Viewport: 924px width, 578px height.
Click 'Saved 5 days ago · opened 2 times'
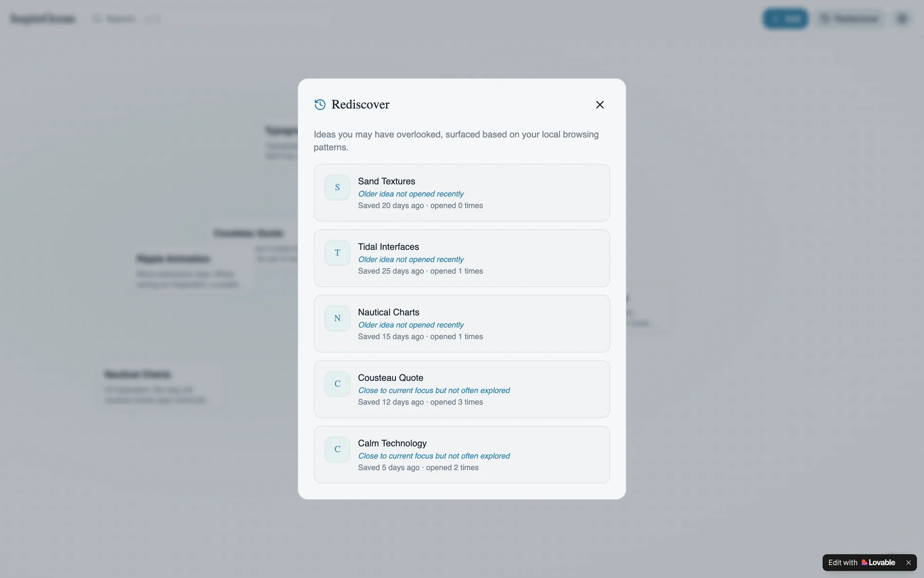(418, 468)
